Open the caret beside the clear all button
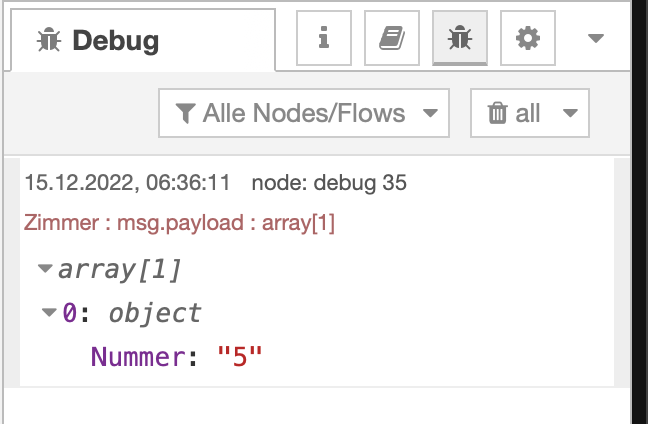Image resolution: width=648 pixels, height=424 pixels. click(570, 113)
